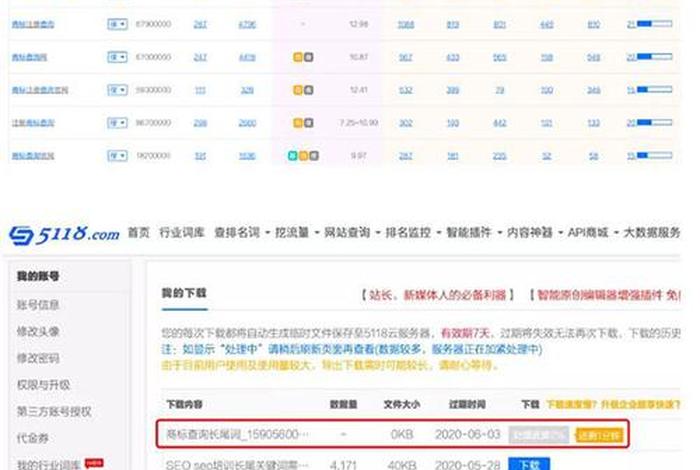Click progress bar in 12.98 row
Image resolution: width=700 pixels, height=470 pixels.
click(x=654, y=24)
